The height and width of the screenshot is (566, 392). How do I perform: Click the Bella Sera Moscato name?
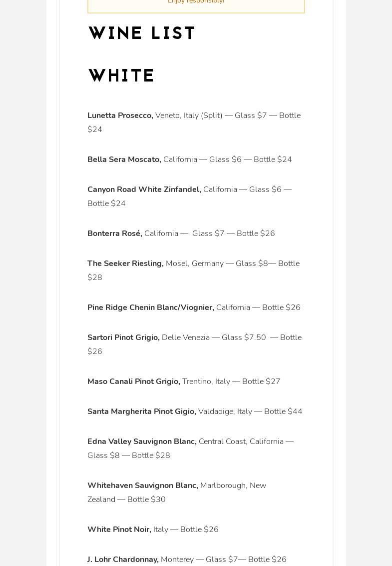pos(124,159)
